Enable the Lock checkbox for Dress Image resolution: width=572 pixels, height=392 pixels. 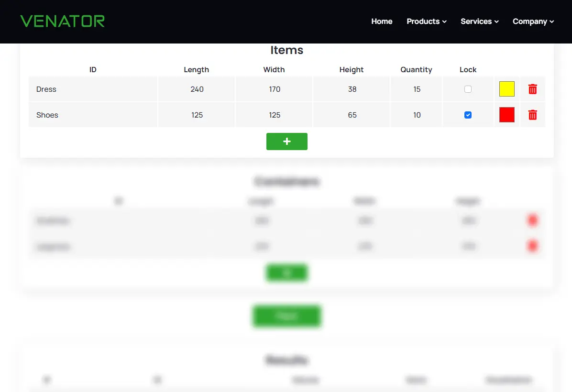point(468,89)
